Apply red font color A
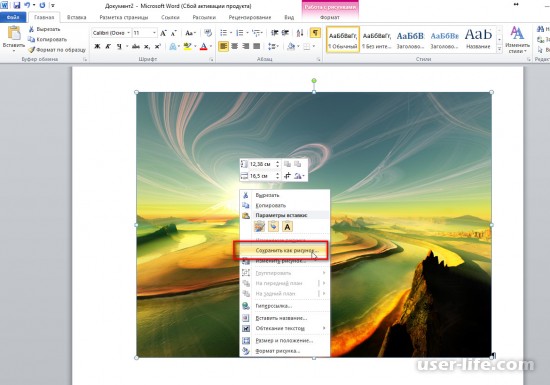Screen dimensions: 550x385 pos(203,46)
